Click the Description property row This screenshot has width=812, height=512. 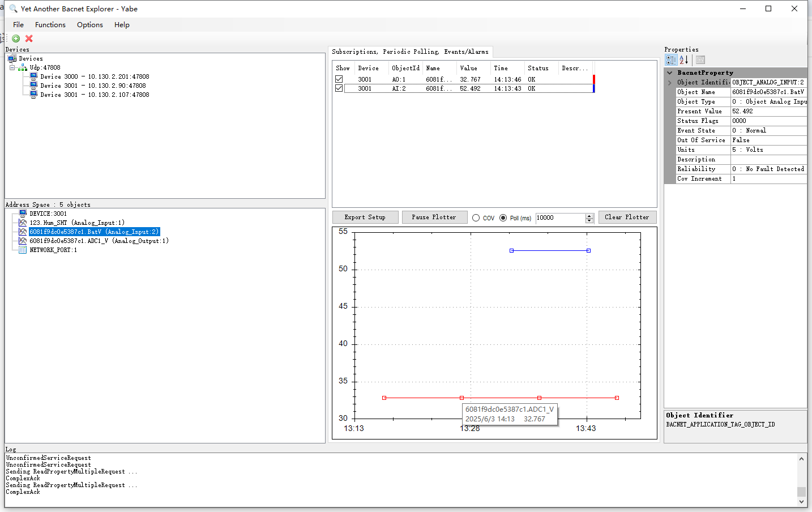click(741, 159)
